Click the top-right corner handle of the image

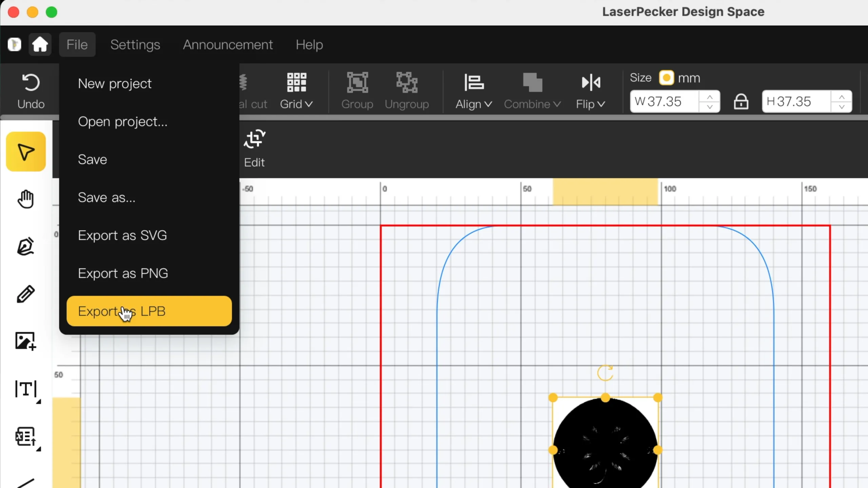coord(658,398)
